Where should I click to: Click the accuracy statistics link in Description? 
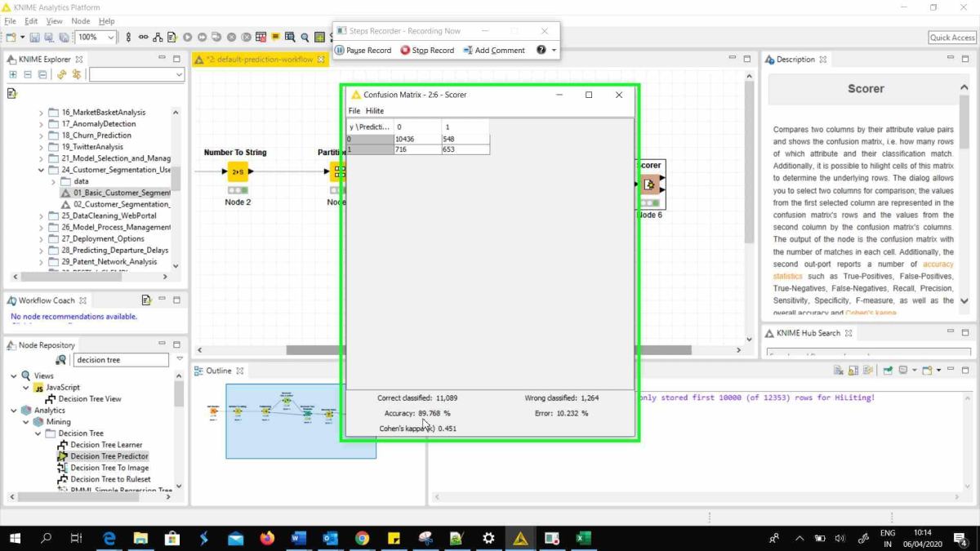tap(938, 264)
